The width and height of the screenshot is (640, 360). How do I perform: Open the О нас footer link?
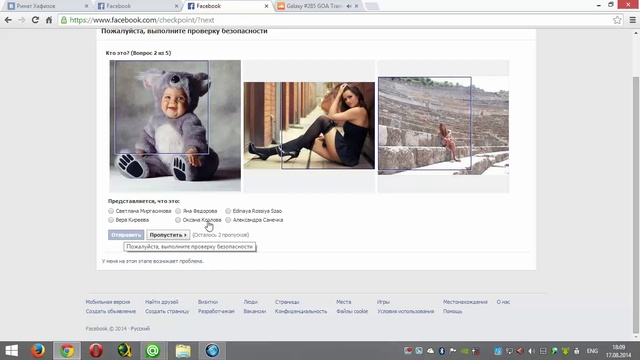coord(503,302)
